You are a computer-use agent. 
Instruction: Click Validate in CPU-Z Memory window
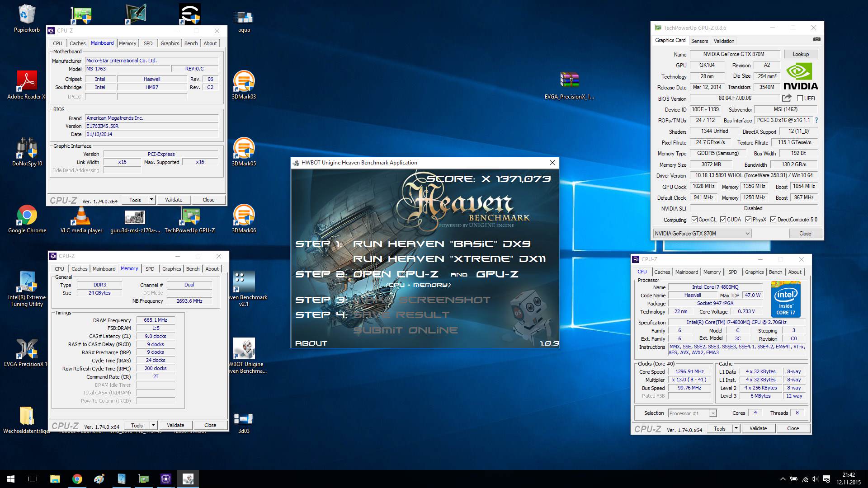click(x=175, y=425)
